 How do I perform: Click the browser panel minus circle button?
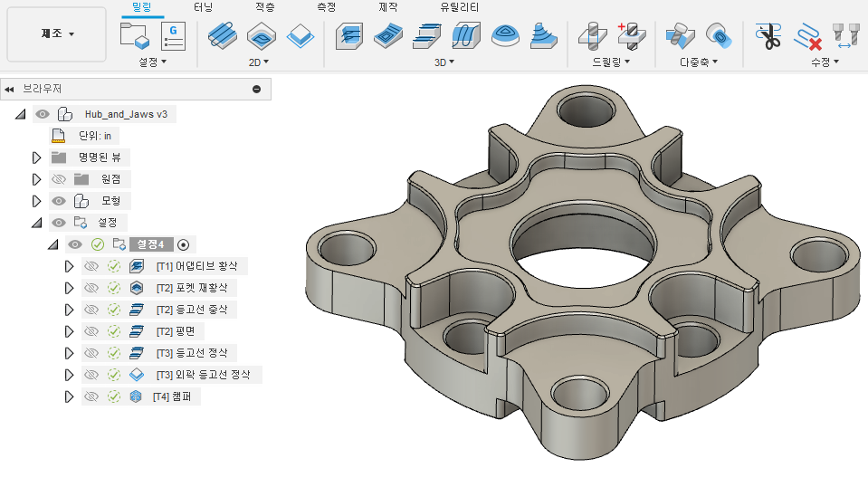pos(256,89)
